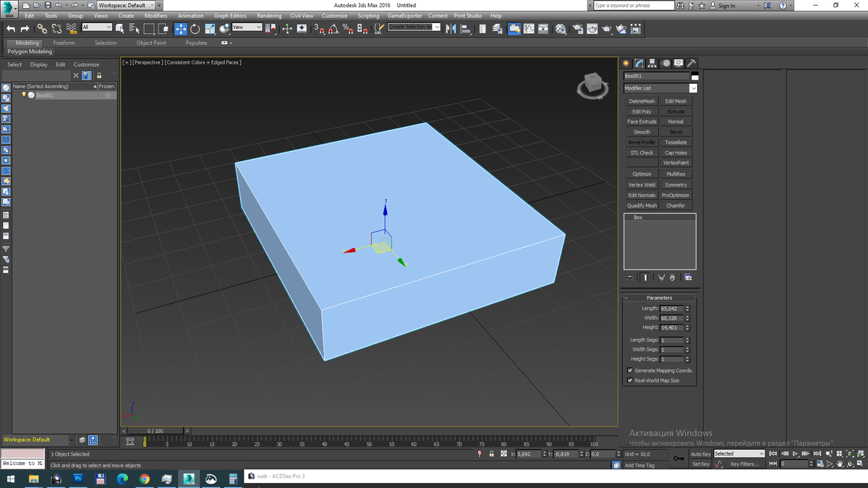Click the Redo arrow in main toolbar
Image resolution: width=868 pixels, height=488 pixels.
click(x=25, y=28)
